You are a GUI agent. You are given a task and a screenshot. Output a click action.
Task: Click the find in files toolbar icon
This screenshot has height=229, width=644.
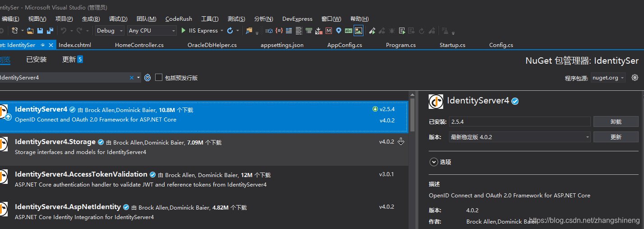pos(249,31)
